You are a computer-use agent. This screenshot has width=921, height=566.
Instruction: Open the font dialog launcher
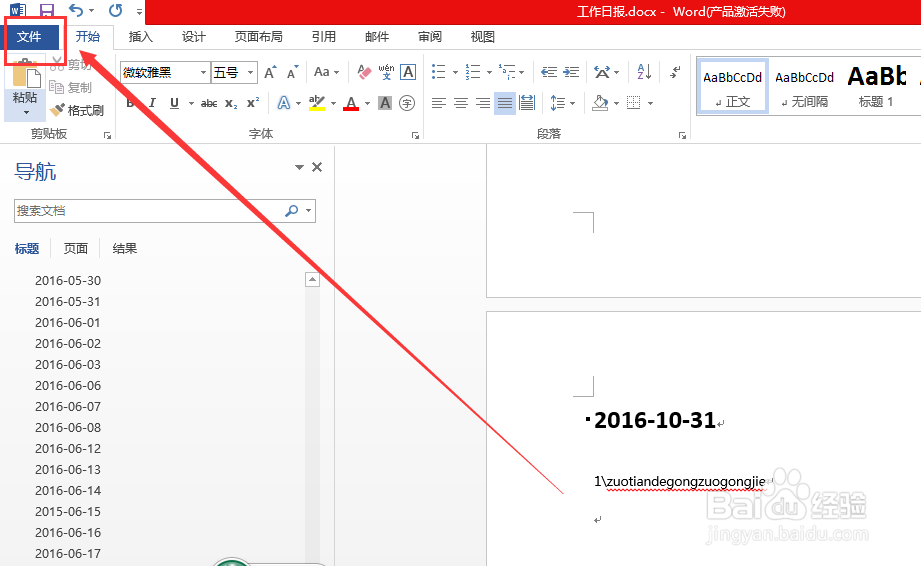click(415, 136)
